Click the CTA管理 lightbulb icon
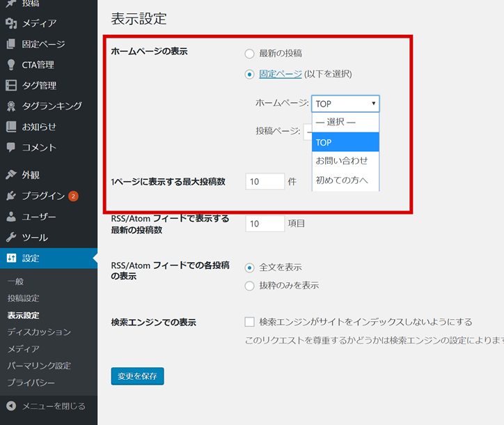 click(x=11, y=65)
